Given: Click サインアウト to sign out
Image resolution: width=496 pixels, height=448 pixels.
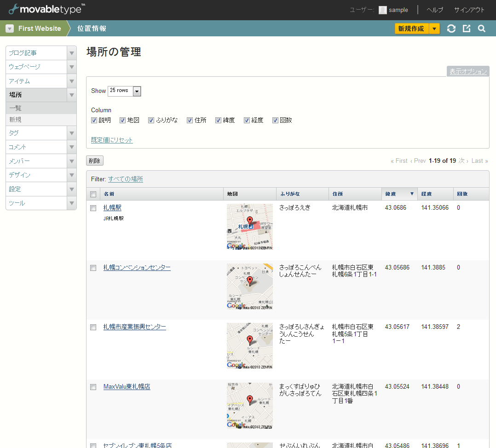Looking at the screenshot, I should (x=469, y=10).
